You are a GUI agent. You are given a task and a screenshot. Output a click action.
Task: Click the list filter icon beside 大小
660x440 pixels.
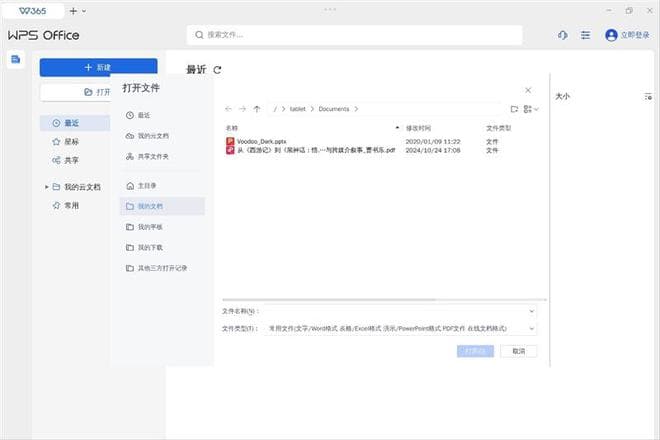pyautogui.click(x=648, y=96)
